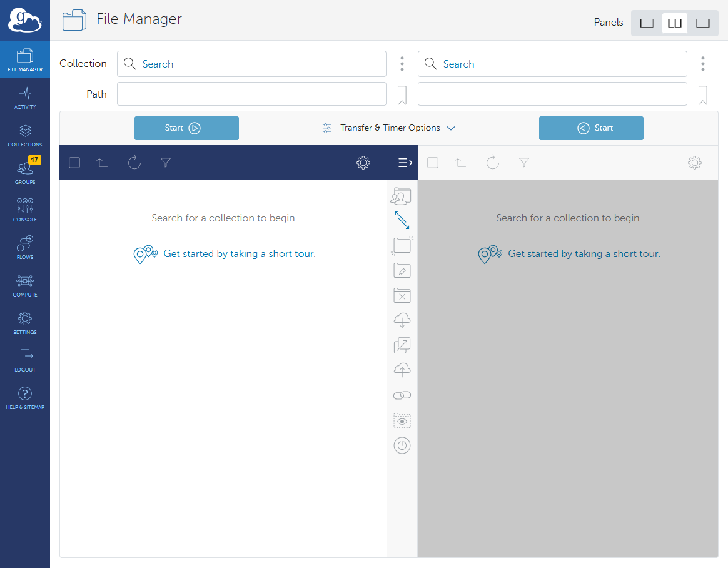The height and width of the screenshot is (568, 728).
Task: Click the Logout icon
Action: coord(25,361)
